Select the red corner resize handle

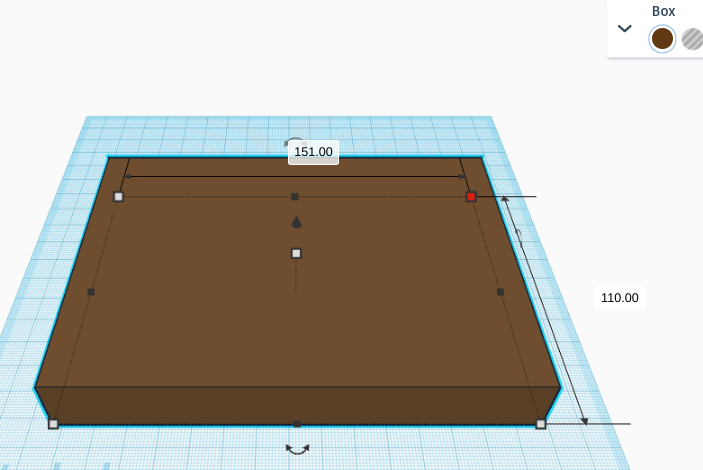click(471, 196)
